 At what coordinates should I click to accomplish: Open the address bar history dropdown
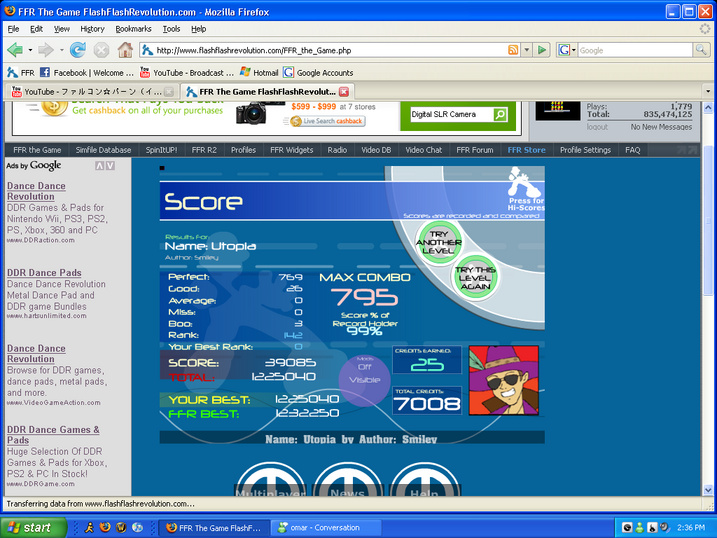coord(527,50)
